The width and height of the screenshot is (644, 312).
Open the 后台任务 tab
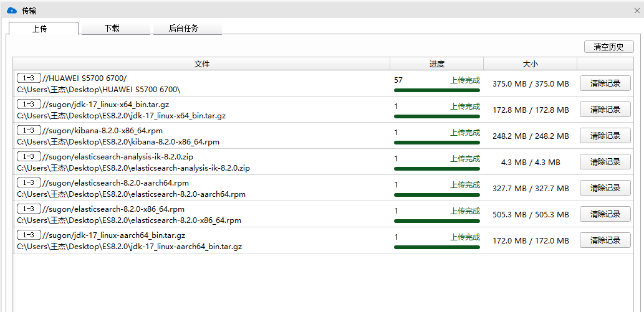pyautogui.click(x=186, y=29)
